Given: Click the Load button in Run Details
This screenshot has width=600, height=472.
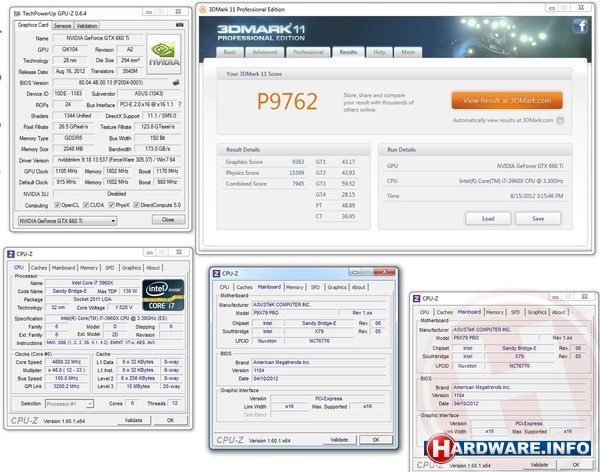Looking at the screenshot, I should coord(488,219).
